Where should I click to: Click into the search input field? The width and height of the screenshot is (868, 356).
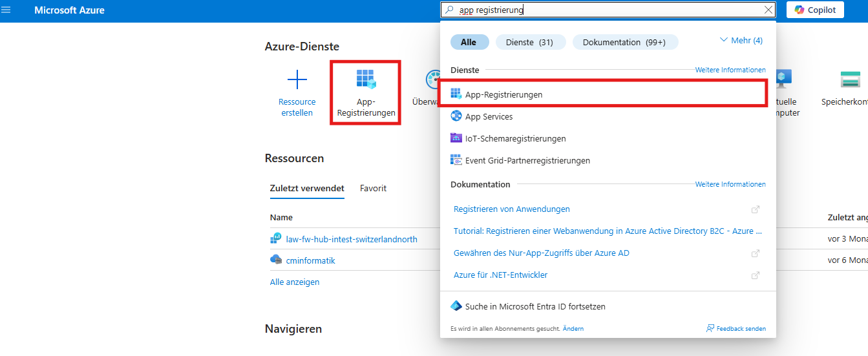(608, 10)
